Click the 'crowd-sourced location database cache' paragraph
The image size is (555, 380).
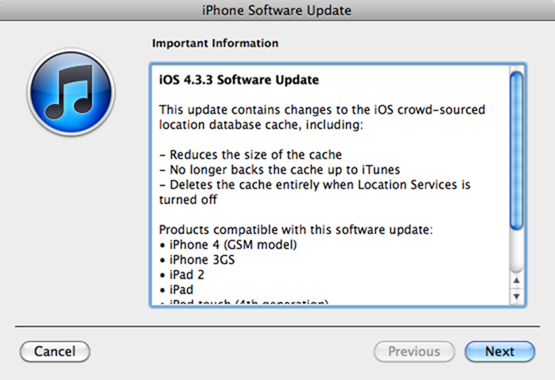point(322,117)
